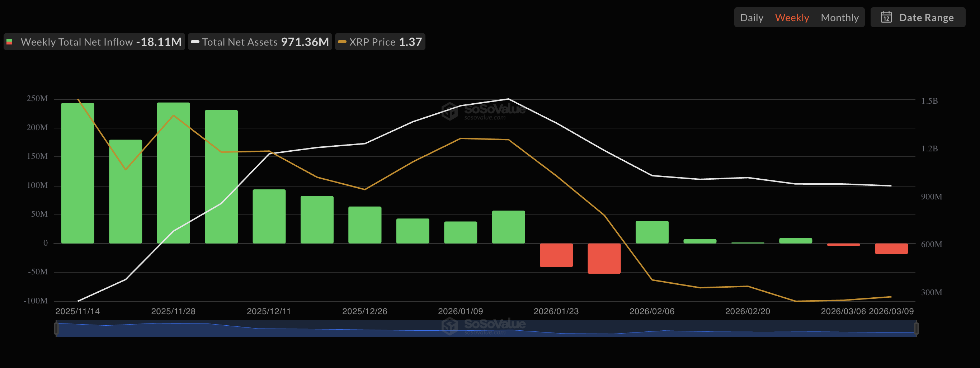The width and height of the screenshot is (980, 368).
Task: Click the largest red outflow bar
Action: 604,258
